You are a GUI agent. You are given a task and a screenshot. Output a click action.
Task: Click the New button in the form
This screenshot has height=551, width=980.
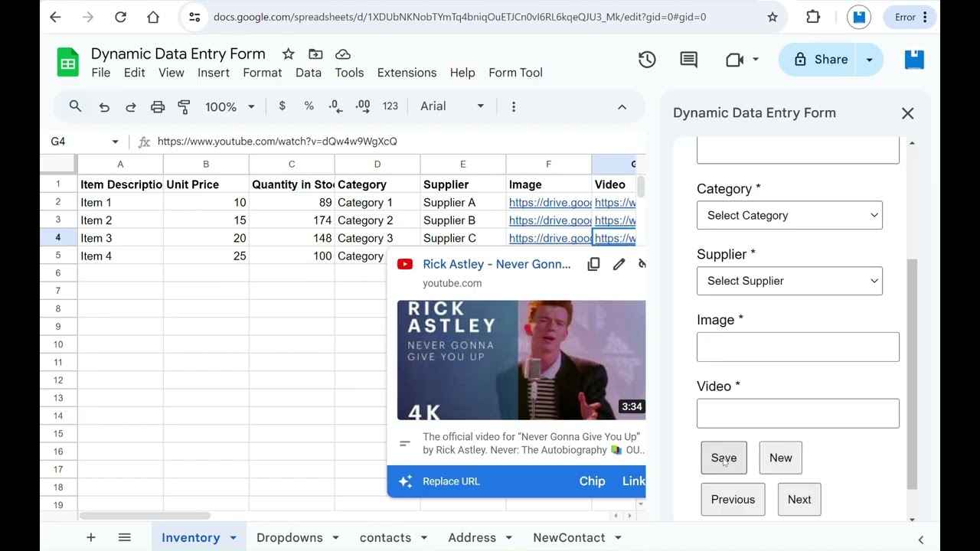point(780,458)
